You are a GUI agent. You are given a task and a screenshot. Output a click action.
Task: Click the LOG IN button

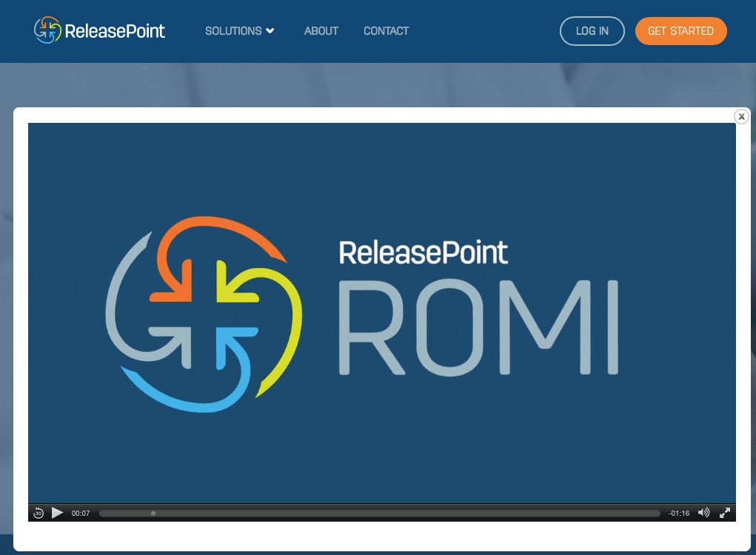[592, 31]
